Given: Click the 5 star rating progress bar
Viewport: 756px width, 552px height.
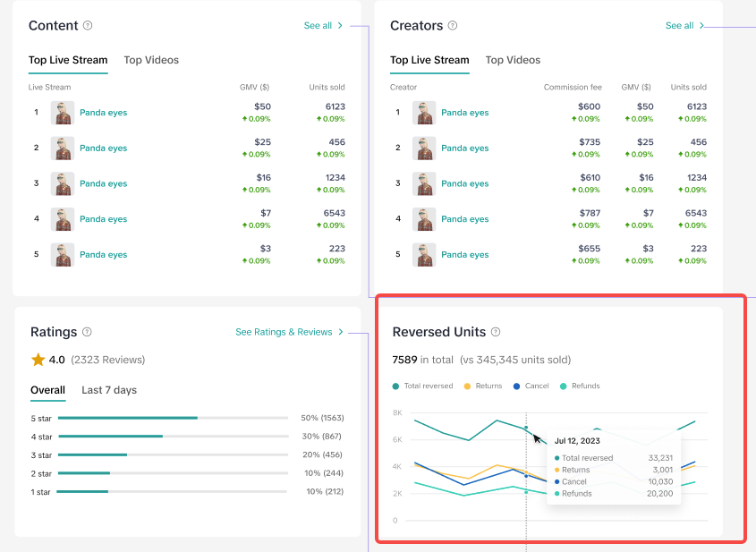Looking at the screenshot, I should 172,418.
